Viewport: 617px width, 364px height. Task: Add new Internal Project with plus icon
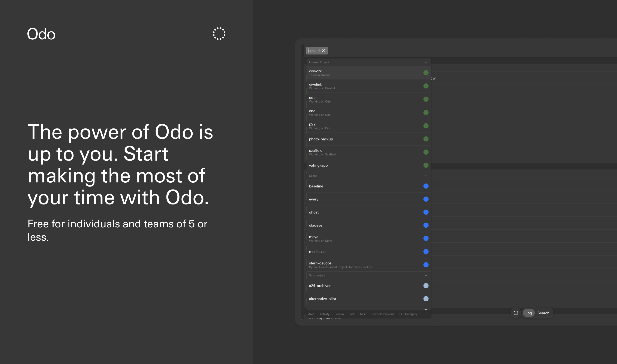426,62
